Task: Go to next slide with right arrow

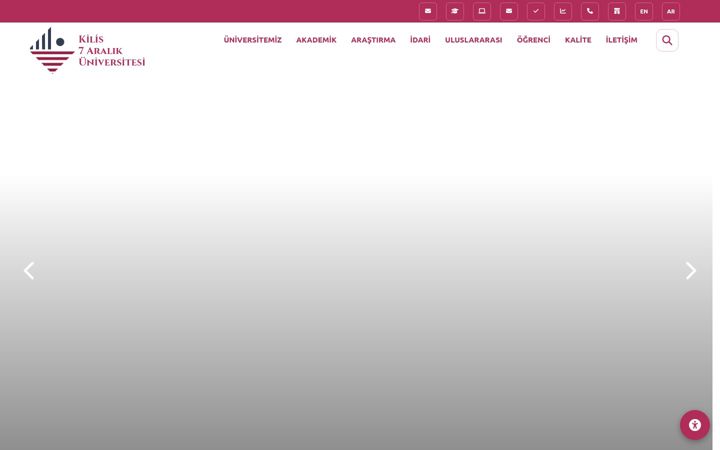Action: tap(691, 270)
